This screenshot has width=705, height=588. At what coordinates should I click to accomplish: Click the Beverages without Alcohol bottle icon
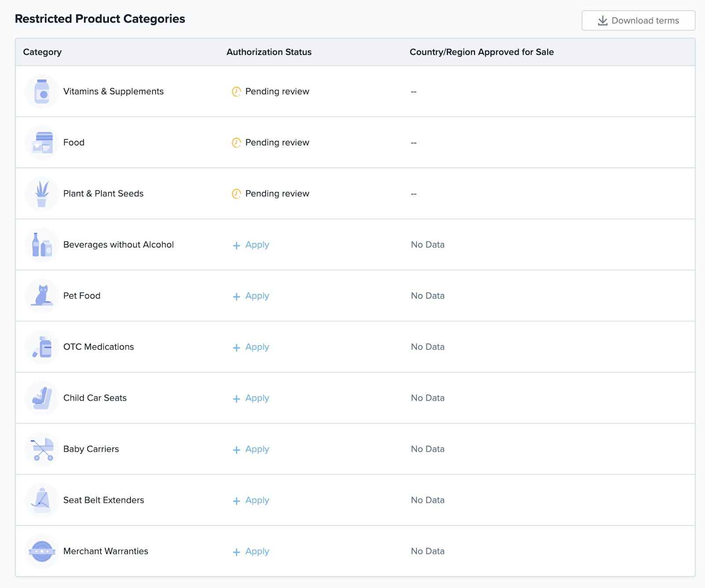[42, 245]
